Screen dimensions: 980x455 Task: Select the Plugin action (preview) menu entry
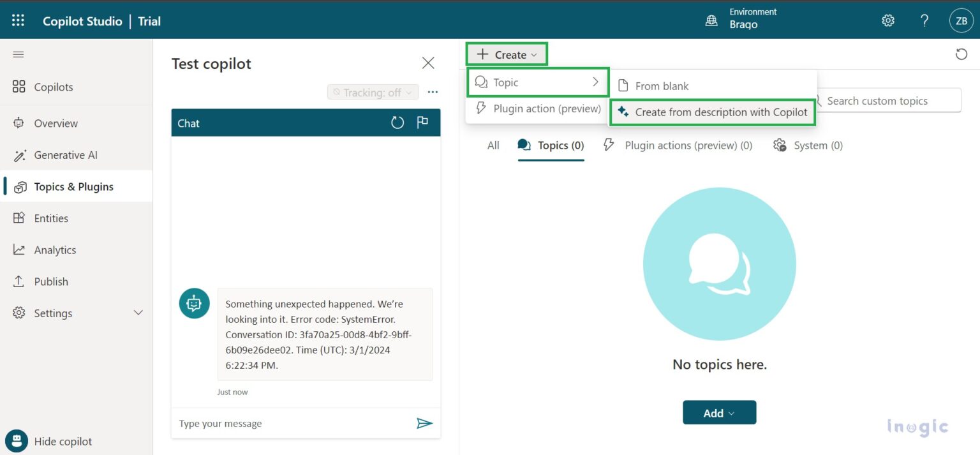[539, 108]
